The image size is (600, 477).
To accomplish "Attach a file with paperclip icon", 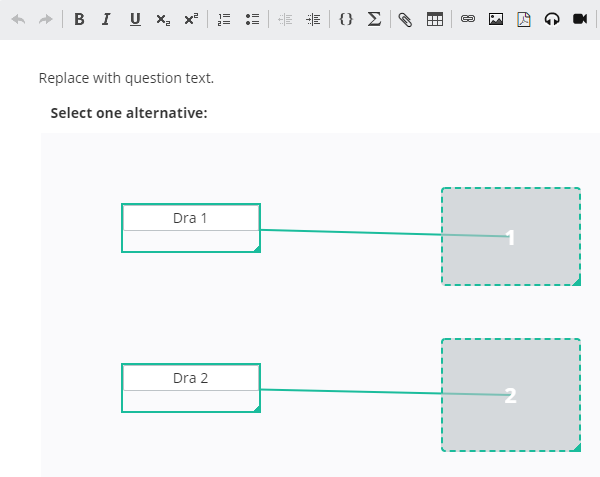I will [x=405, y=20].
